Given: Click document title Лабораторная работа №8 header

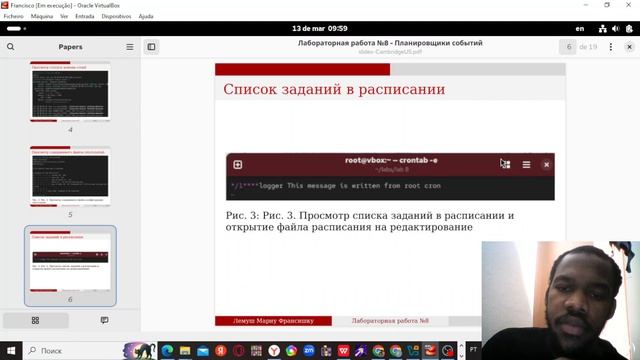Looking at the screenshot, I should click(x=390, y=43).
